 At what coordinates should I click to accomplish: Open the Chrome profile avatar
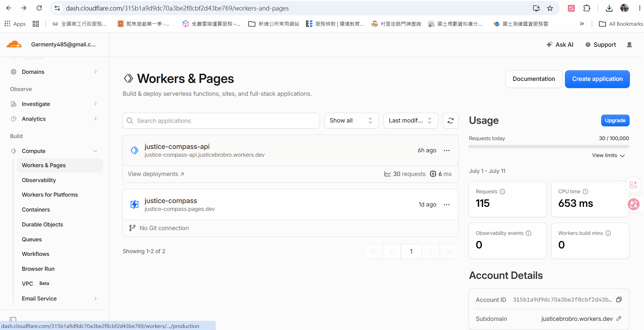624,8
